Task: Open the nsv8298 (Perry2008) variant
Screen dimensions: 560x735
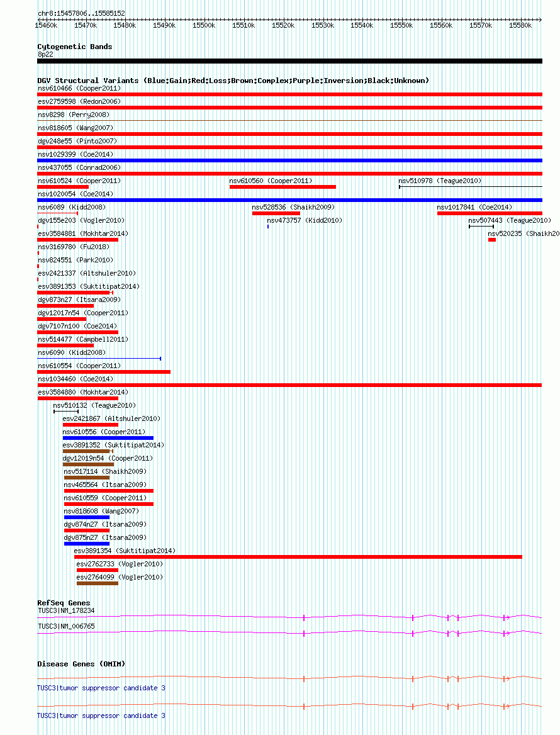Action: tap(74, 115)
